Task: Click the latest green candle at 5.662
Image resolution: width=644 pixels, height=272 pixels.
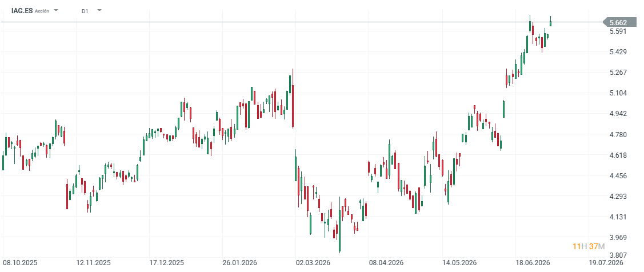Action: tap(550, 22)
